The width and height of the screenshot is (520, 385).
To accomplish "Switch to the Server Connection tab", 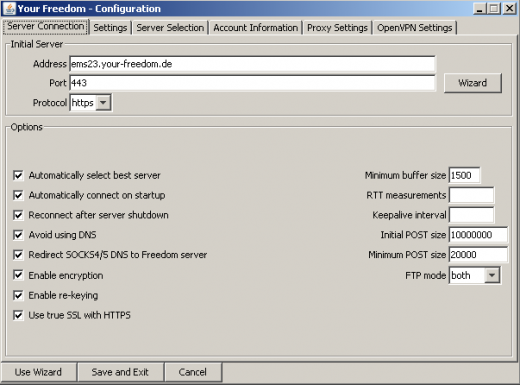I will (46, 26).
